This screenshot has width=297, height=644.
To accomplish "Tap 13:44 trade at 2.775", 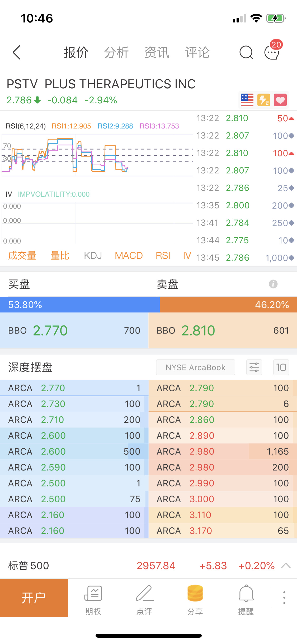I will (245, 240).
